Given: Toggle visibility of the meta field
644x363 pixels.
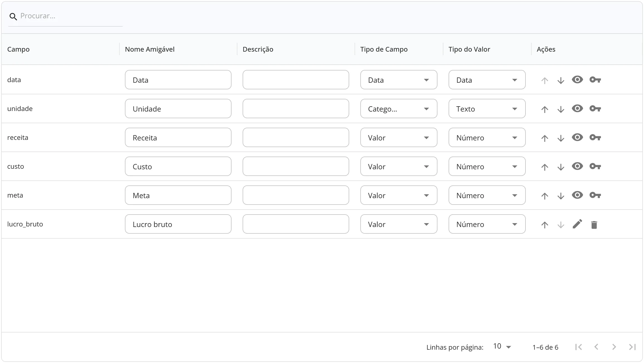Looking at the screenshot, I should [577, 195].
